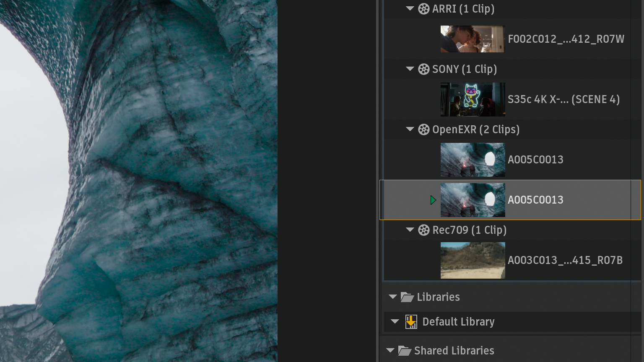Viewport: 644px width, 362px height.
Task: Select the Libraries label
Action: click(438, 297)
